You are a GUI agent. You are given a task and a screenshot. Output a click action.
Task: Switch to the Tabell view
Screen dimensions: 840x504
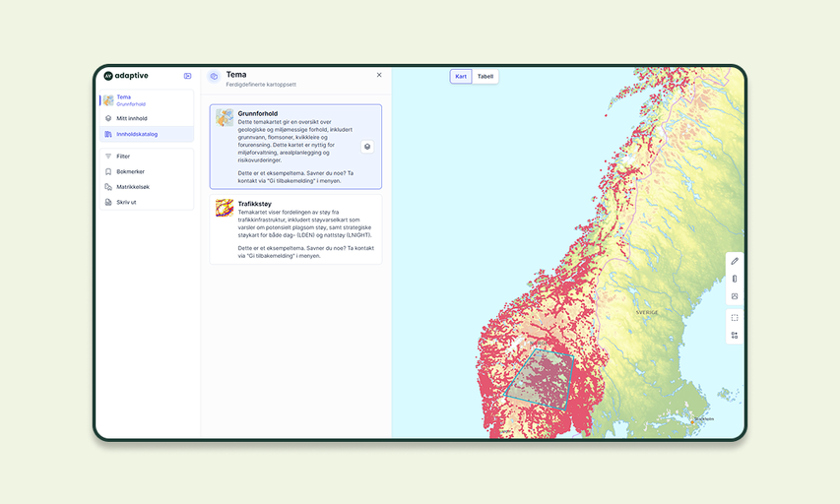485,77
